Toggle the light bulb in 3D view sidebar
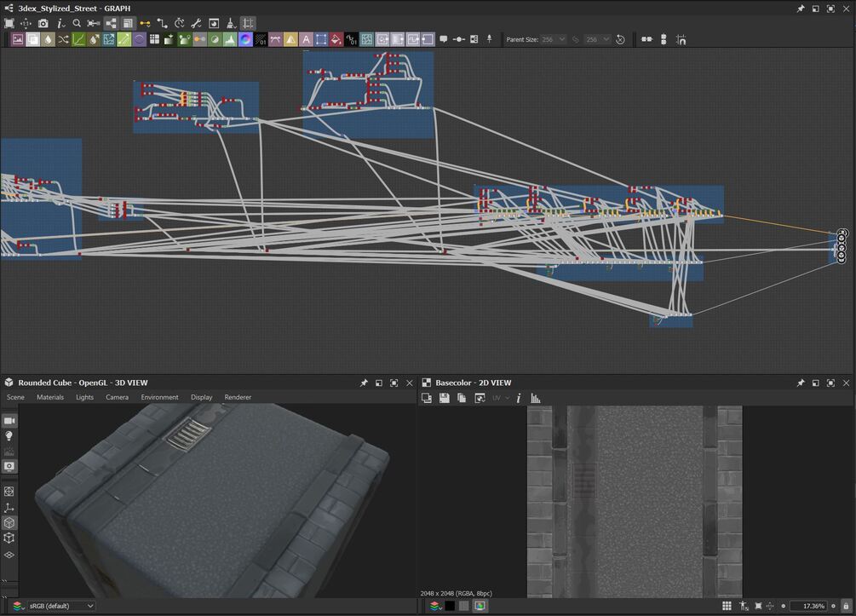The width and height of the screenshot is (856, 616). pos(9,436)
